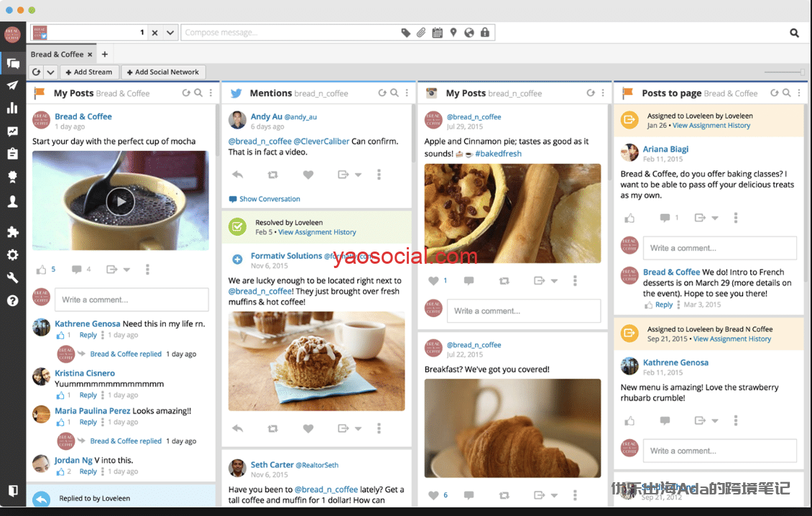This screenshot has width=812, height=516.
Task: Favorite Andy Au's tweet with heart icon
Action: click(308, 175)
